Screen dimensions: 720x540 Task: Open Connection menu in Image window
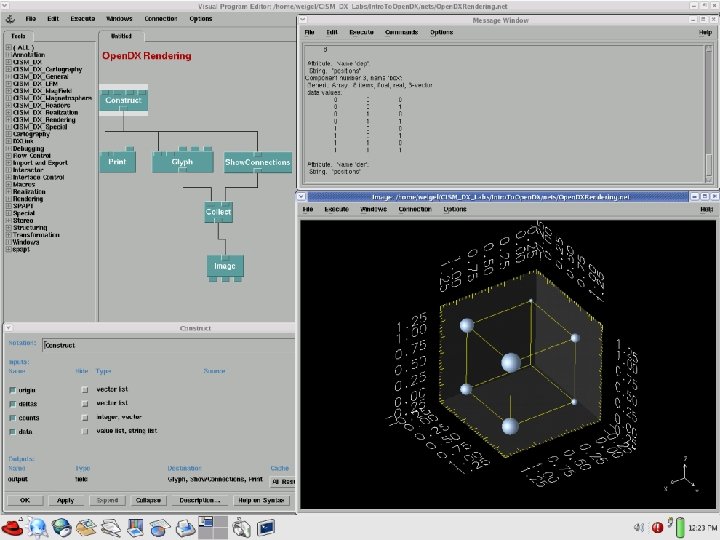[x=415, y=209]
